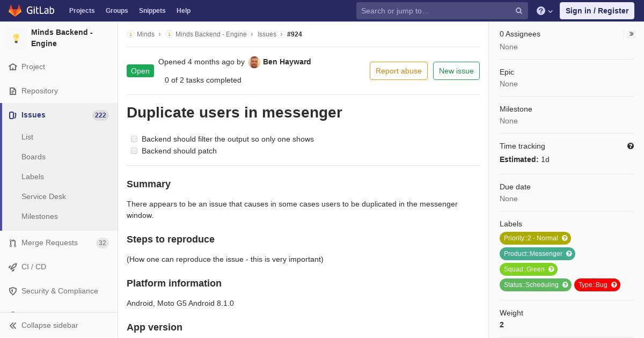This screenshot has width=644, height=338.
Task: Open Service Desk in the sidebar
Action: point(43,197)
